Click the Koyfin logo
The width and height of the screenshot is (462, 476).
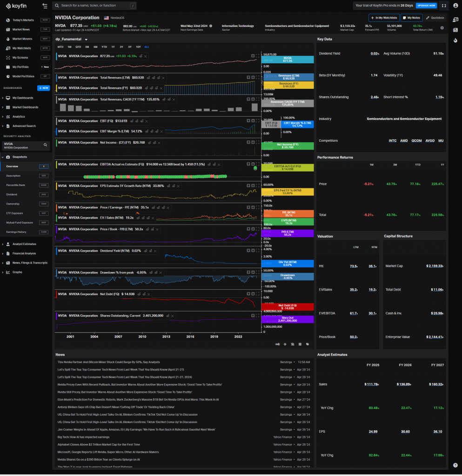[x=16, y=6]
